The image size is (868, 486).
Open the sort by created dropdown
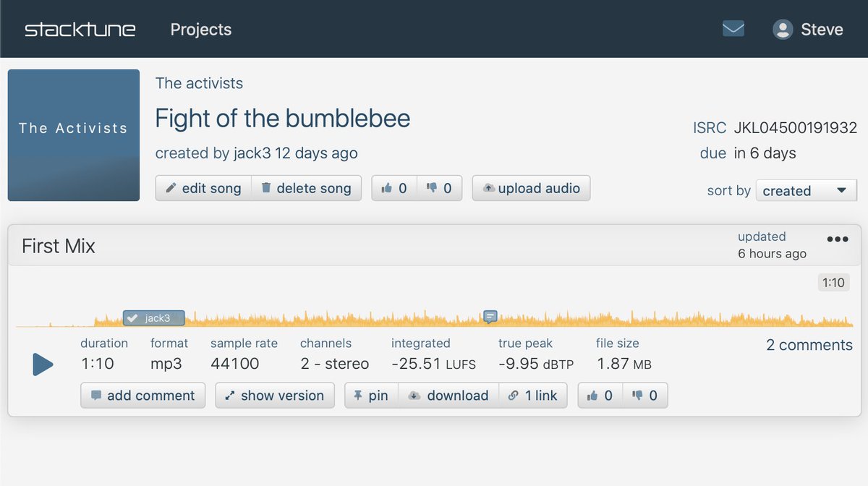pos(806,191)
